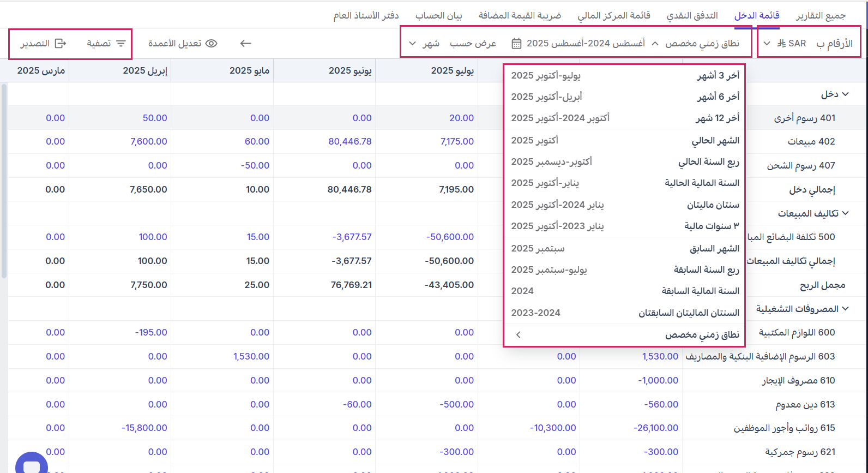Open the calendar icon in date range

(x=516, y=44)
